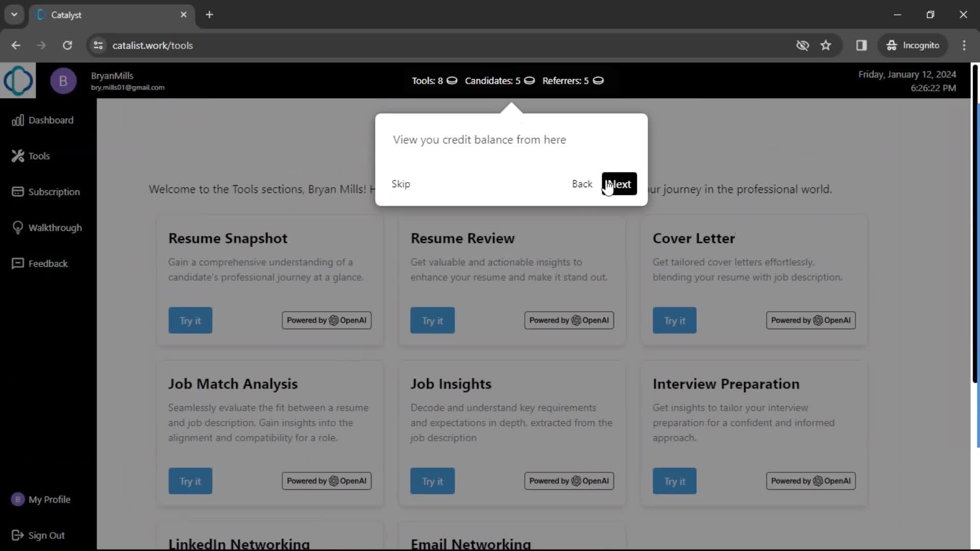
Task: Try the Interview Preparation tool
Action: 674,481
